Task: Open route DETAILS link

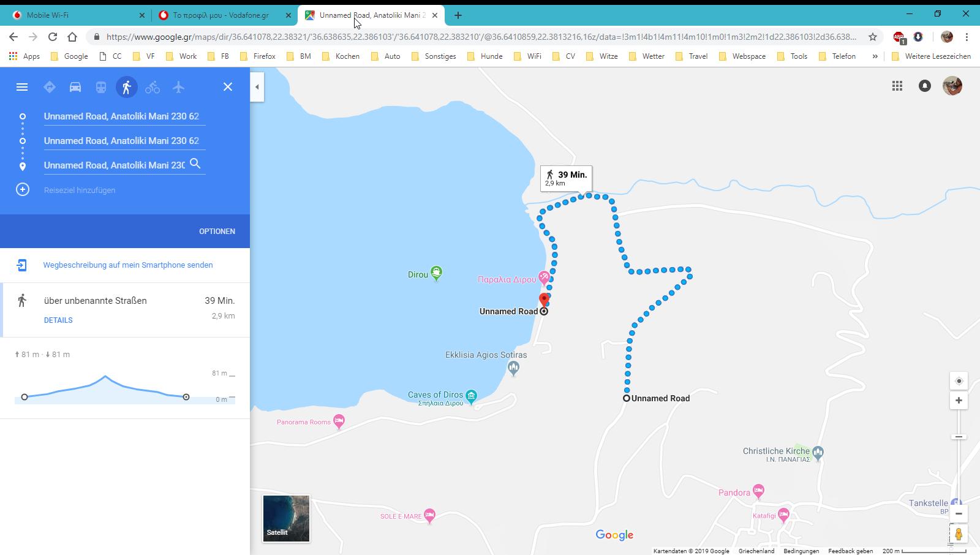Action: click(58, 320)
